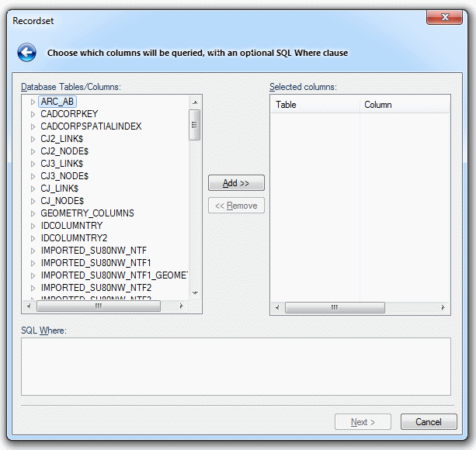Expand the IMPORTED_SU80NW_NTF2 table arrow
Viewport: 476px width, 450px height.
33,289
